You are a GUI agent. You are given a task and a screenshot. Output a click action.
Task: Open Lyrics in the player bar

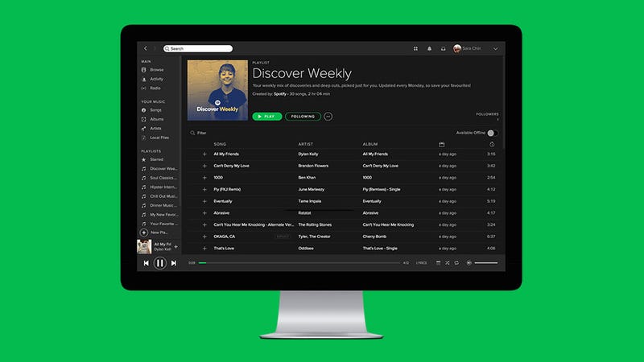tap(421, 263)
